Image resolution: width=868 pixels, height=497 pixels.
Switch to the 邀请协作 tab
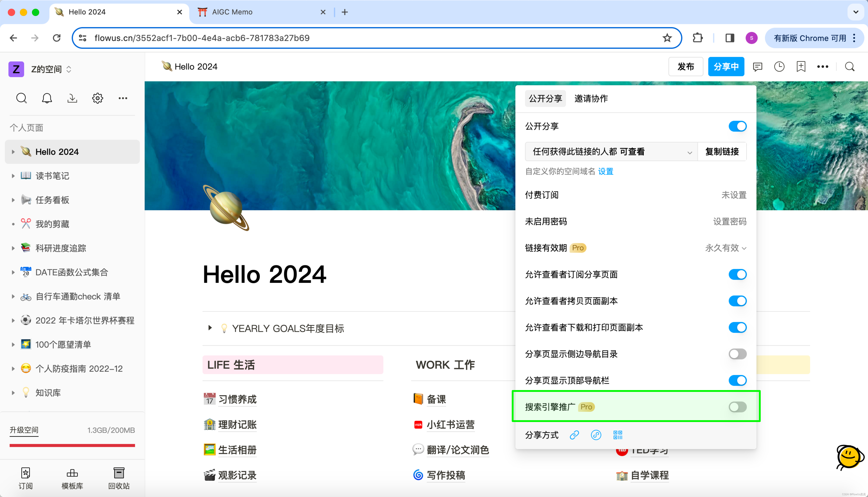pos(591,99)
